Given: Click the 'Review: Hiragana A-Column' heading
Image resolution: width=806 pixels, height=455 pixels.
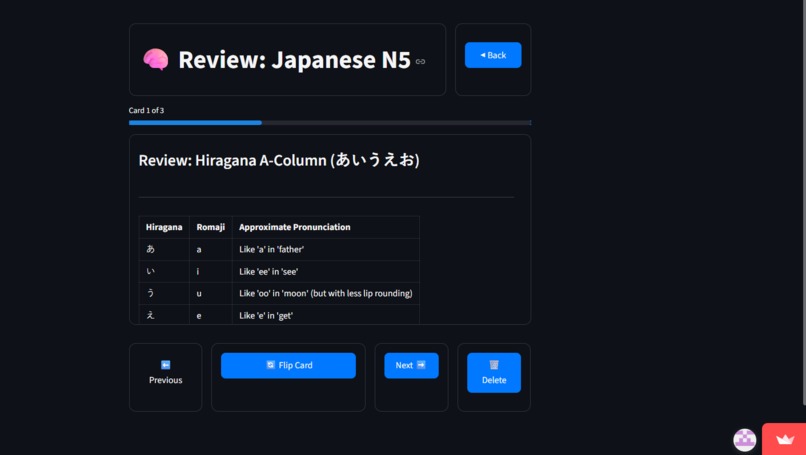Looking at the screenshot, I should click(x=279, y=160).
